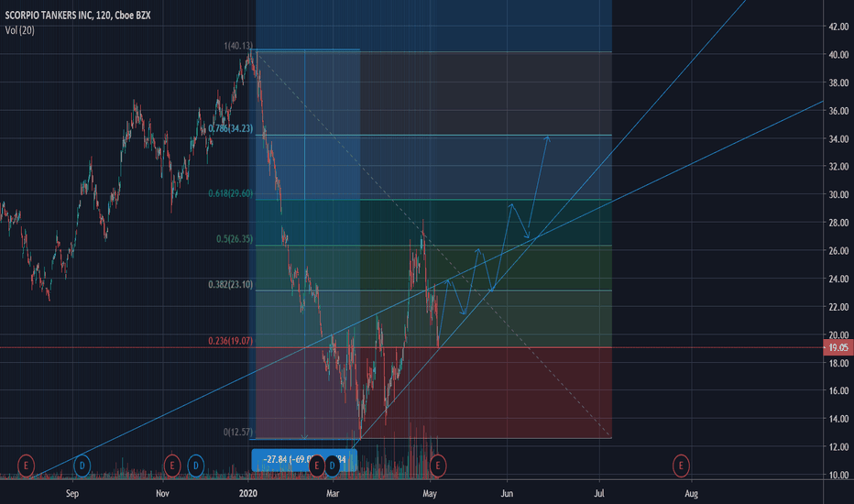Open the earnings marker just before Aug
The width and height of the screenshot is (854, 504).
(680, 466)
